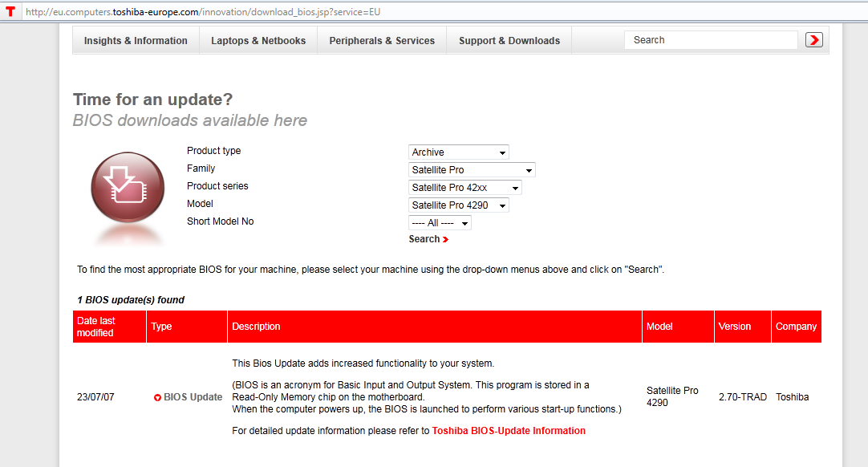Click the Description column header
868x467 pixels.
[435, 327]
